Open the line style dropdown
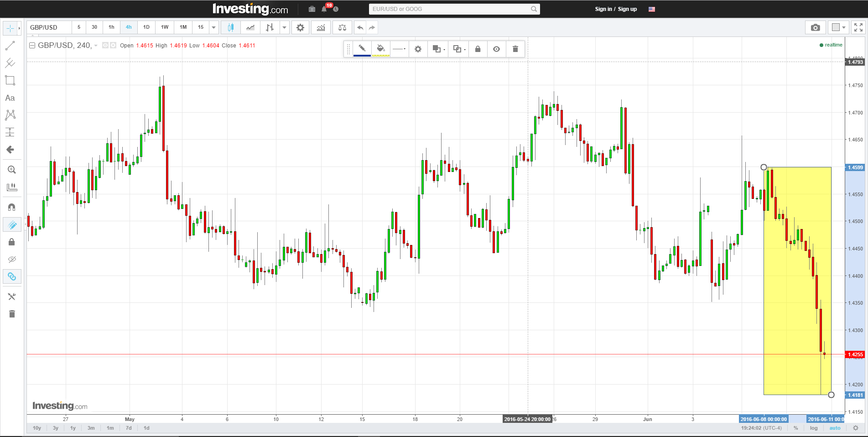Image resolution: width=868 pixels, height=437 pixels. [400, 49]
